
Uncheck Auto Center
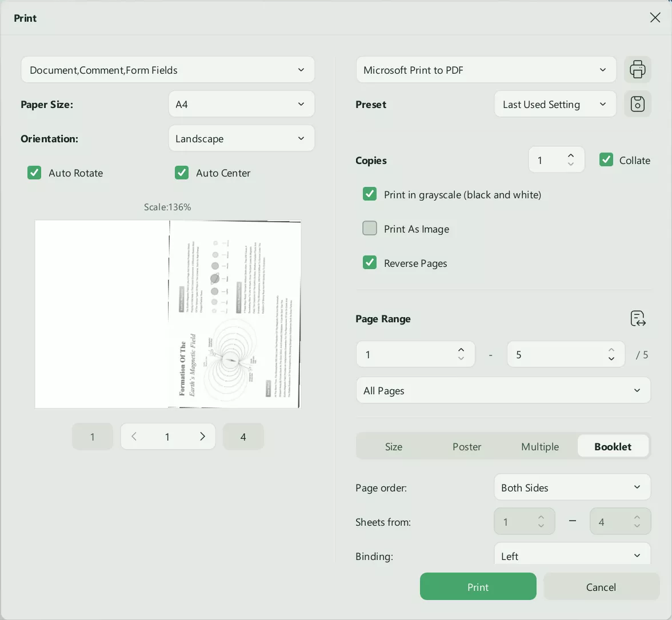tap(182, 173)
